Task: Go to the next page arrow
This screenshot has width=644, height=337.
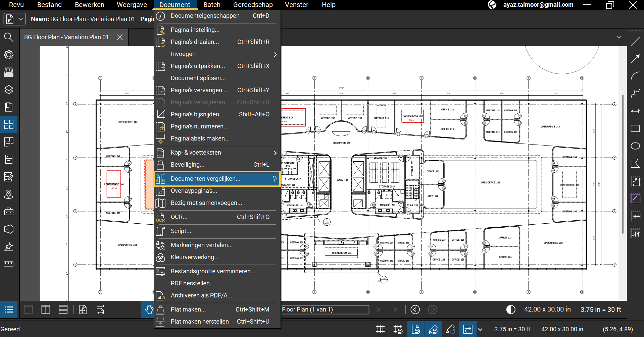Action: point(379,310)
